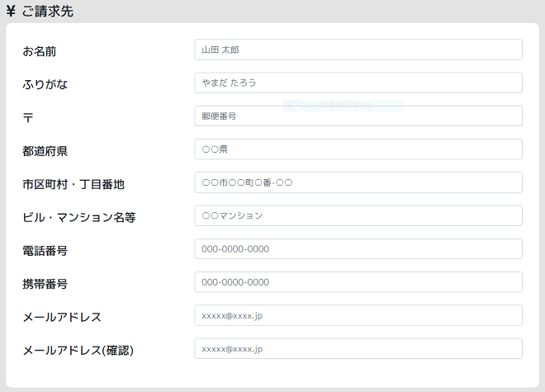Click the 都道府県 prefecture input field
This screenshot has width=545, height=392.
coord(358,149)
